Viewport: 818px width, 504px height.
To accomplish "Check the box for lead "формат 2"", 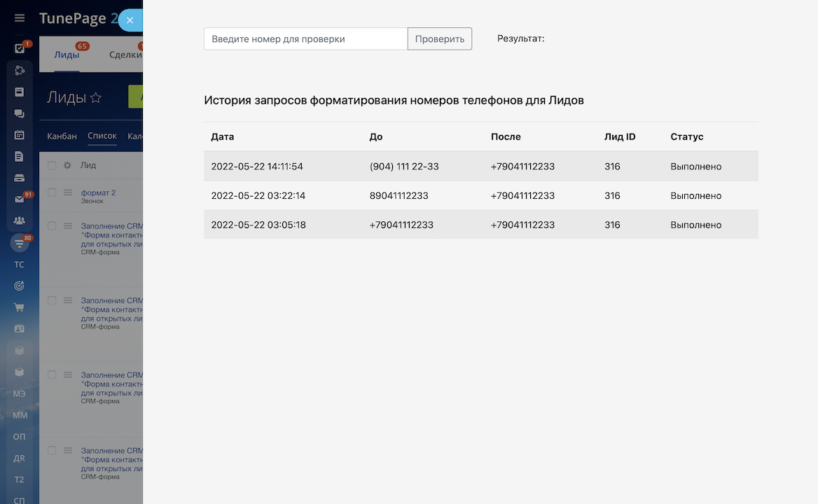I will coord(52,192).
